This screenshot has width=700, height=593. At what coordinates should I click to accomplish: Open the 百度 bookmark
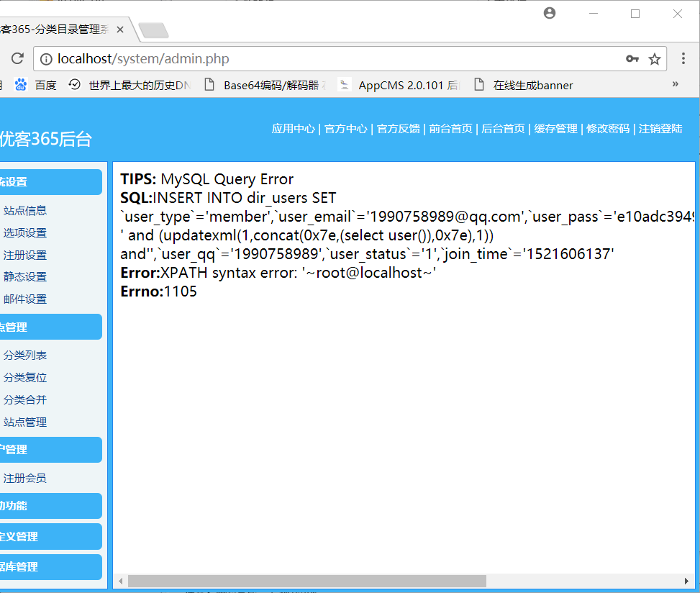(x=36, y=85)
